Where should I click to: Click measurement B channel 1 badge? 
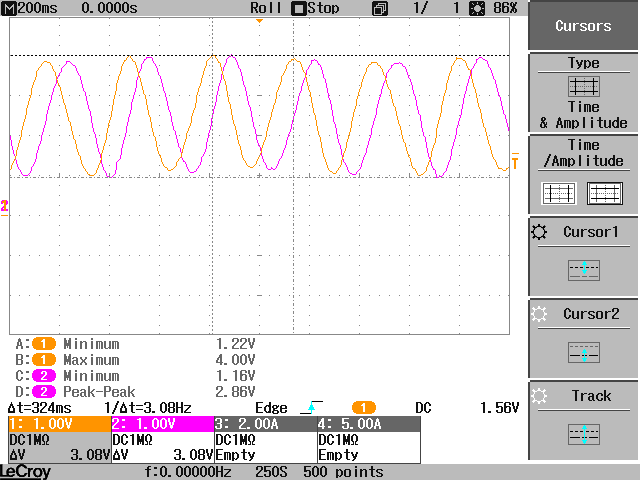tap(44, 360)
